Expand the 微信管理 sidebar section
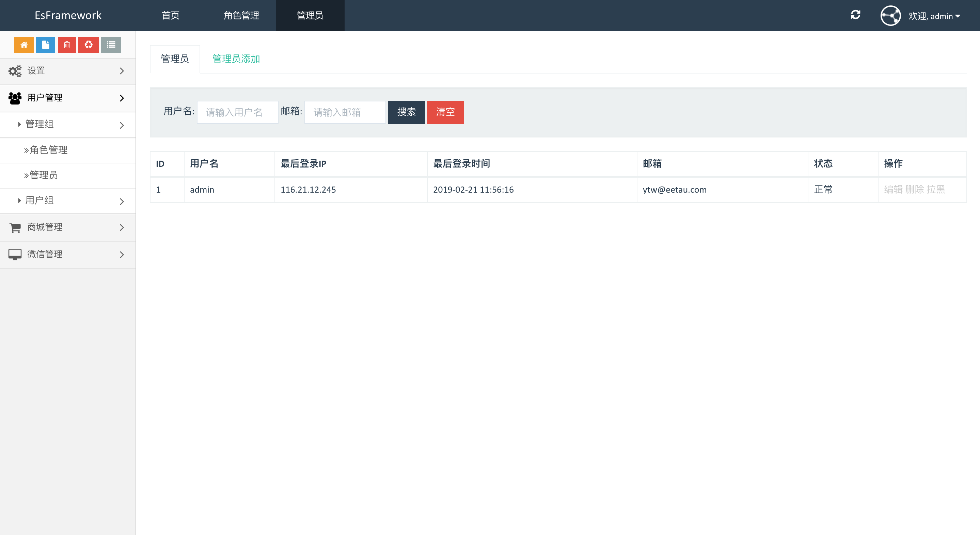 68,254
